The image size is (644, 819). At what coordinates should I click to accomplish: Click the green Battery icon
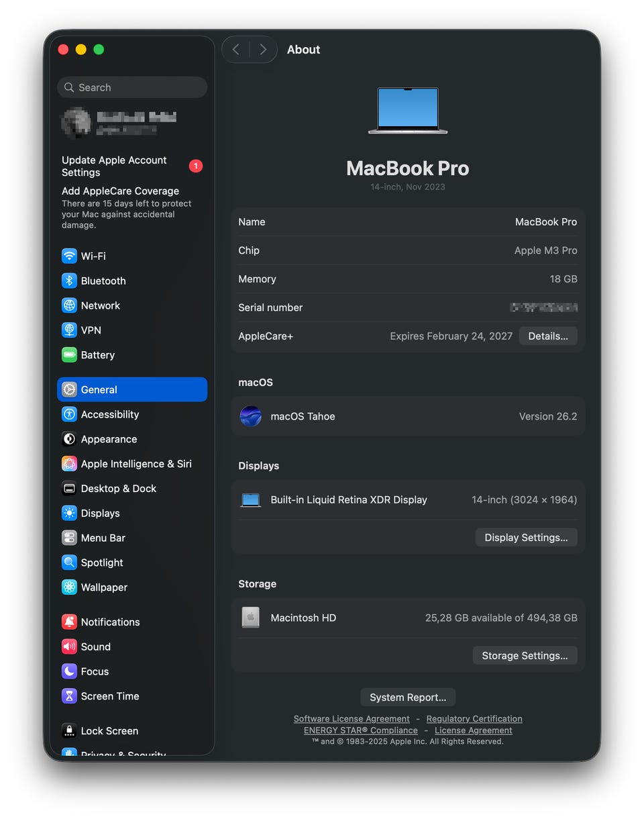(x=69, y=355)
